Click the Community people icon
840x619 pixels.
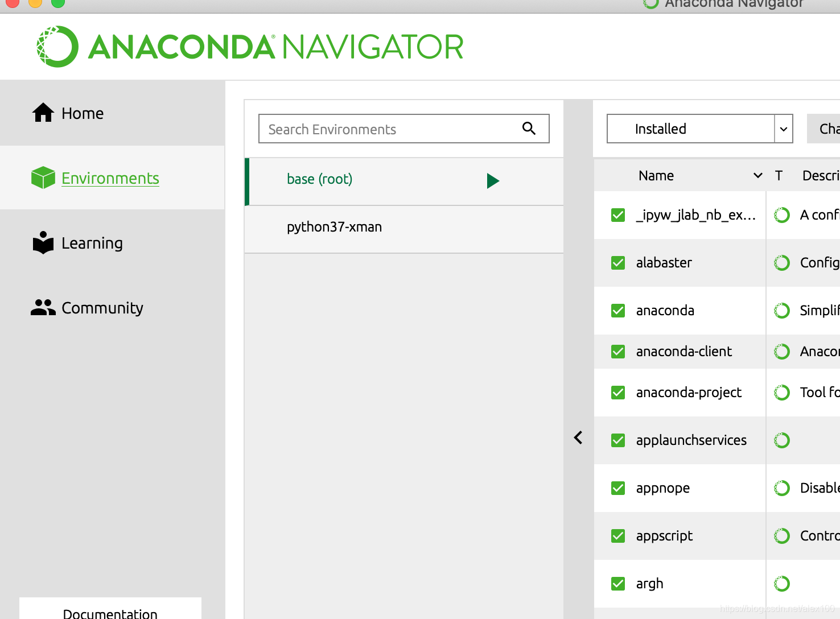coord(43,307)
